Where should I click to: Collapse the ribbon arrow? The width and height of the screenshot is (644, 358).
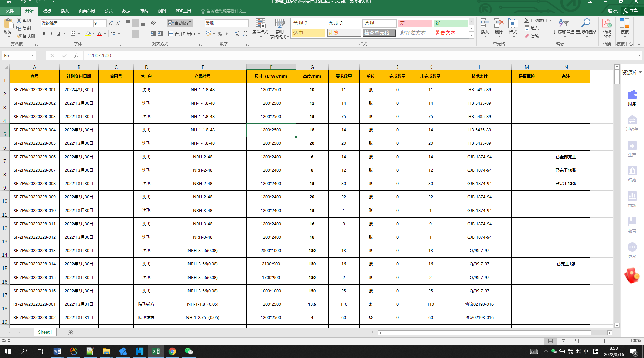point(639,44)
